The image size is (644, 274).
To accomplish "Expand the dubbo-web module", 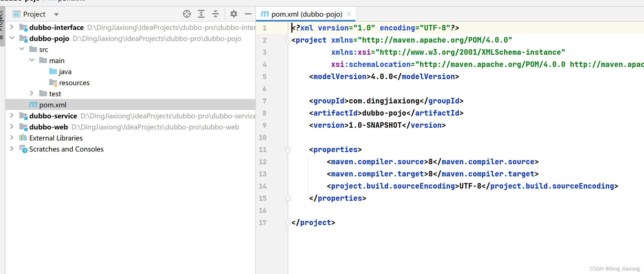I will [12, 127].
